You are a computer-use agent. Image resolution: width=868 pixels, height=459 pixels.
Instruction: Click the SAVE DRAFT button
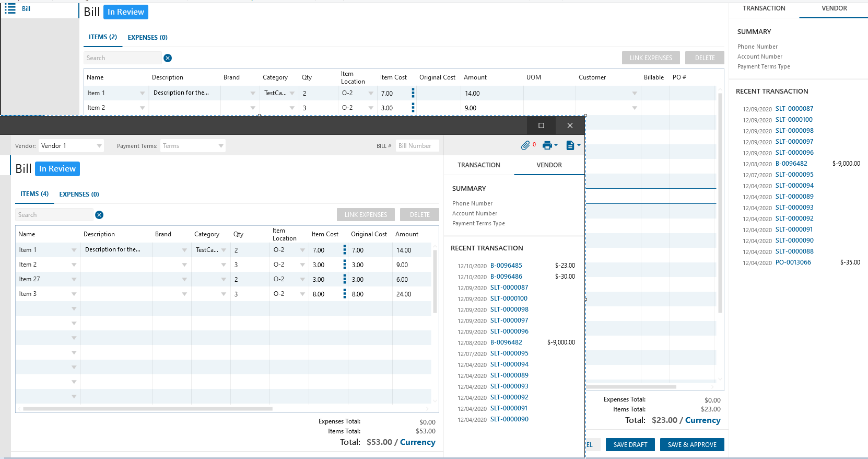pyautogui.click(x=630, y=445)
